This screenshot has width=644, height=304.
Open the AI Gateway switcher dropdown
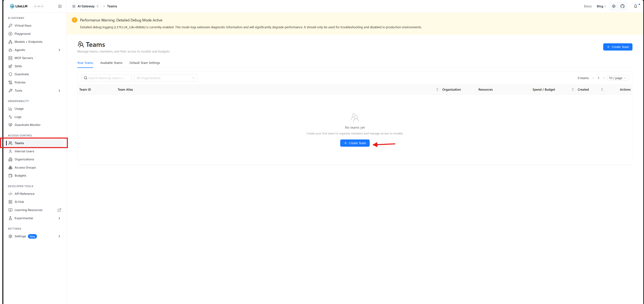(x=86, y=6)
